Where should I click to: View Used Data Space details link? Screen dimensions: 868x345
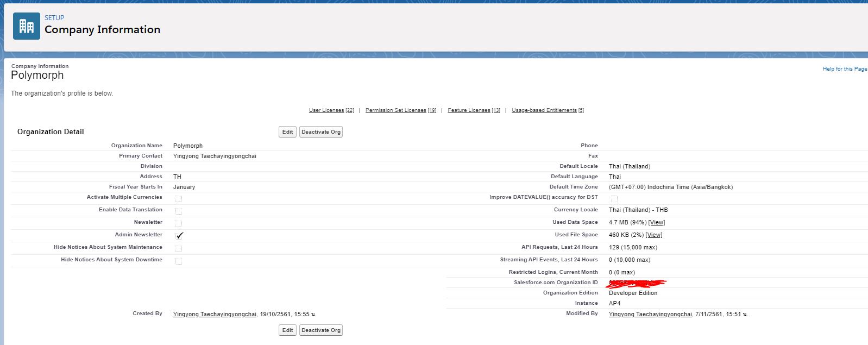(x=657, y=223)
